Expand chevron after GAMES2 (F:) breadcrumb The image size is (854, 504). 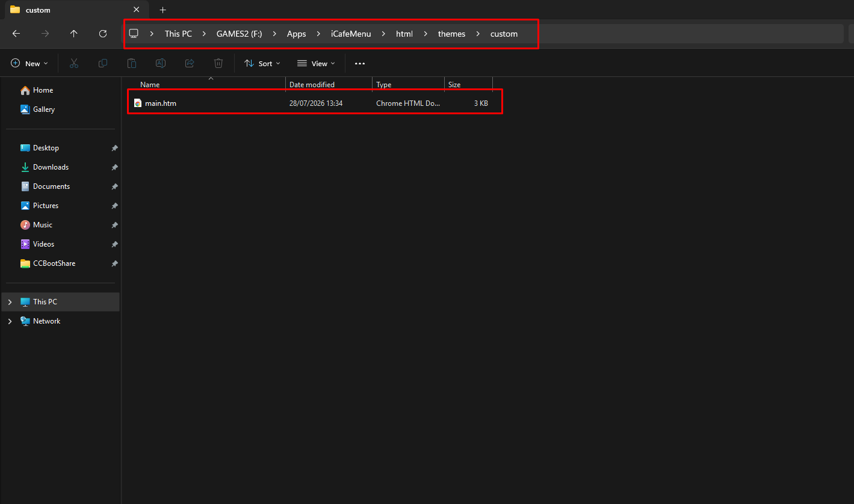click(274, 34)
